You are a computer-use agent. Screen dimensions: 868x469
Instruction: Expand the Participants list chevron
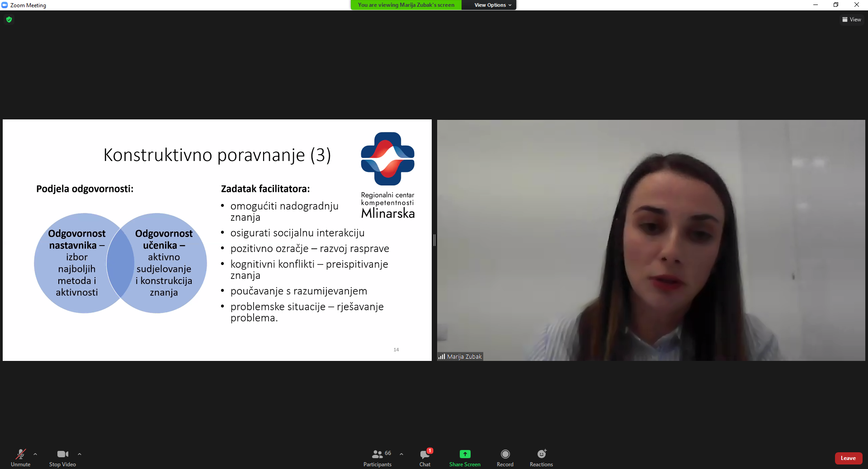401,455
